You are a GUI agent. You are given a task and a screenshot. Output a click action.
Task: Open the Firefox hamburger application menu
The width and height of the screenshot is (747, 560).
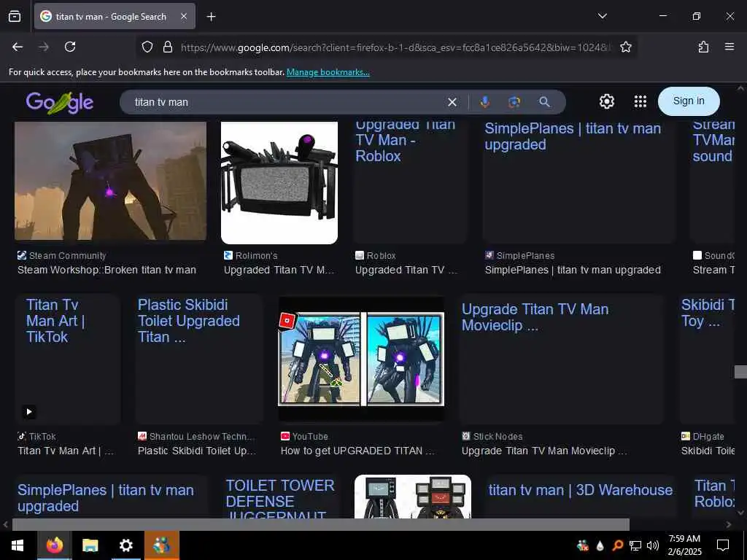point(729,47)
